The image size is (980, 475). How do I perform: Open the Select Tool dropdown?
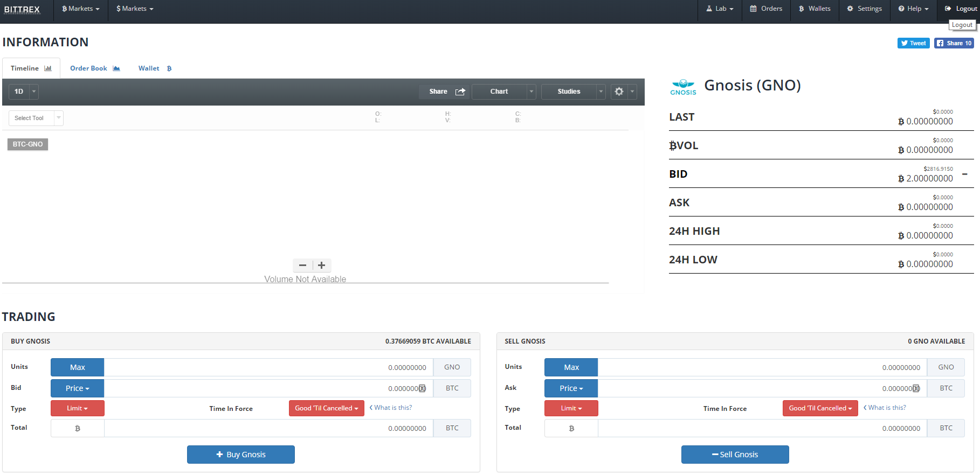coord(36,118)
